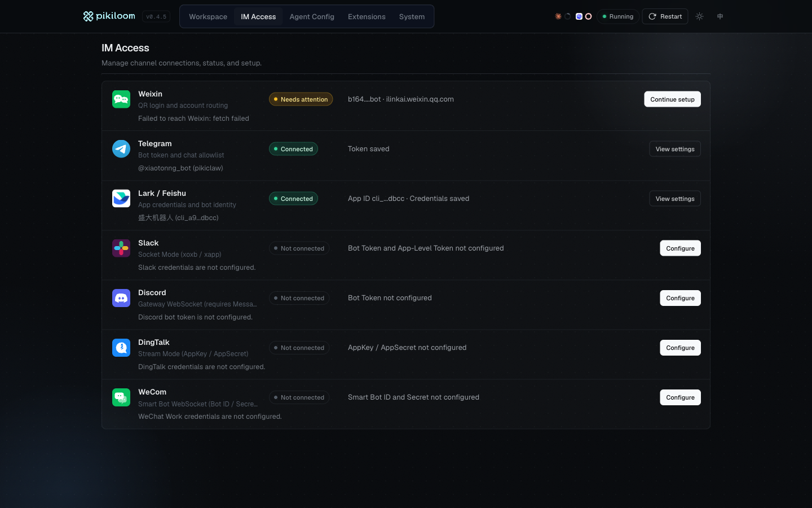Click the '@xiaotonng_bot (pikiclaw)' text
The height and width of the screenshot is (508, 812).
point(180,168)
